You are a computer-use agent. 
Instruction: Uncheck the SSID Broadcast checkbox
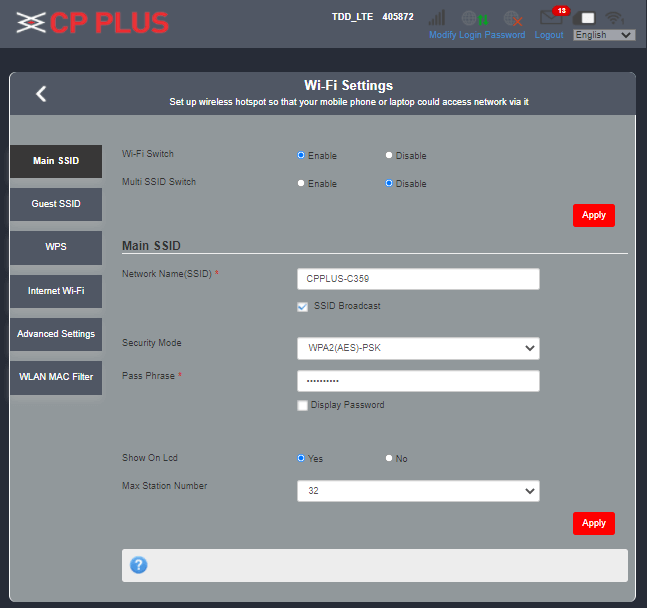pyautogui.click(x=302, y=307)
